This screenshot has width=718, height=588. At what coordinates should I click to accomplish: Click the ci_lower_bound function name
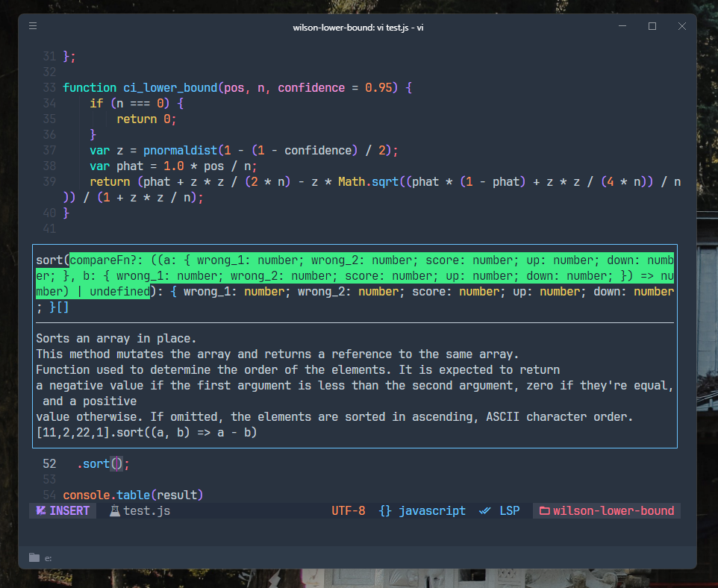(x=170, y=88)
